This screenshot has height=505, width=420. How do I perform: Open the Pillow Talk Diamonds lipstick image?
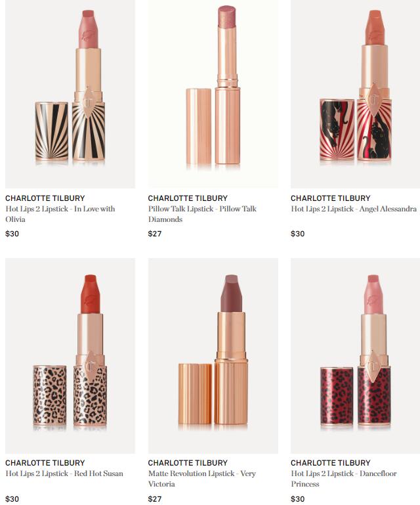click(213, 93)
